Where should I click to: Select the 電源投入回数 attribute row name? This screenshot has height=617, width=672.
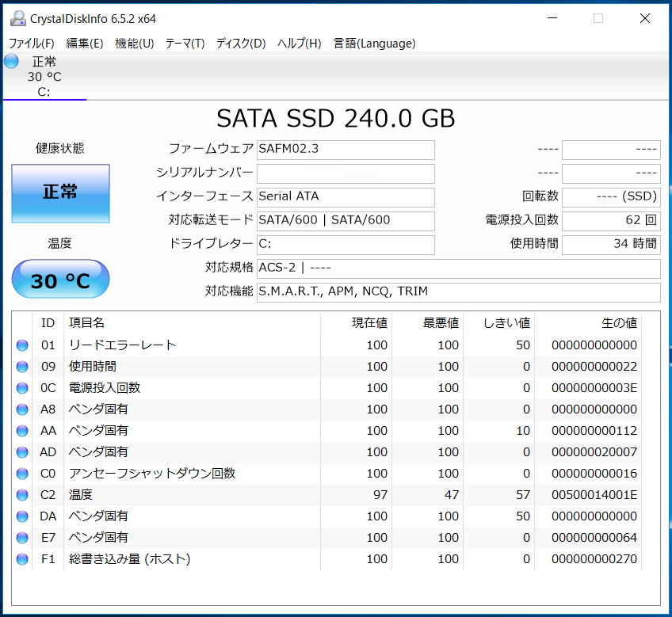pos(105,388)
